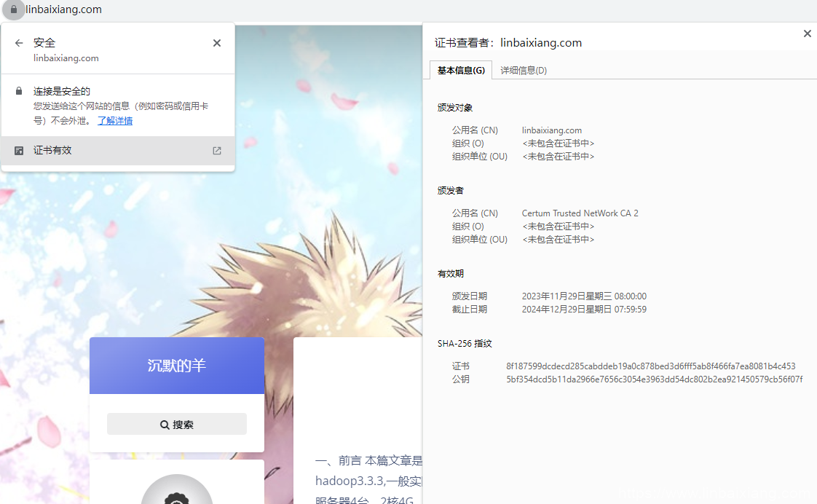This screenshot has height=504, width=817.
Task: Click the SHA-256 指纹 section heading
Action: 465,344
